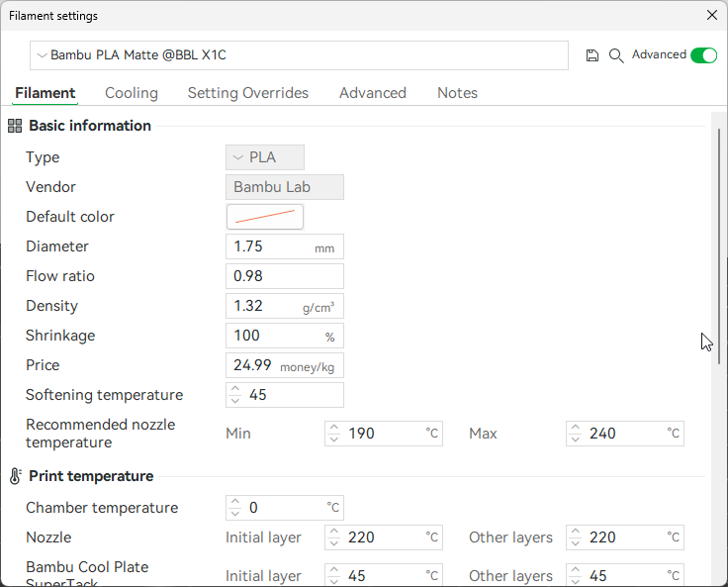
Task: Click the Shrinkage 100 % field
Action: (x=285, y=336)
